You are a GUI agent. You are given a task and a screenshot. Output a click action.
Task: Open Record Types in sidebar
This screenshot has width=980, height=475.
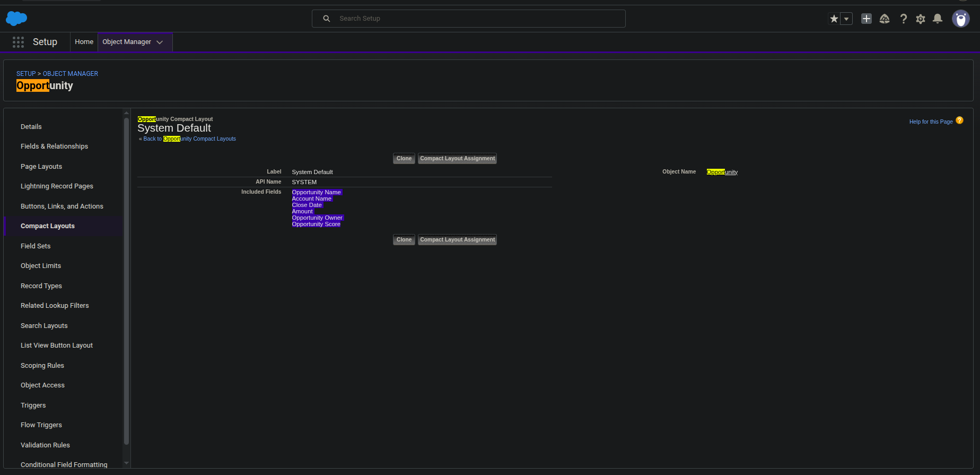[x=41, y=286]
